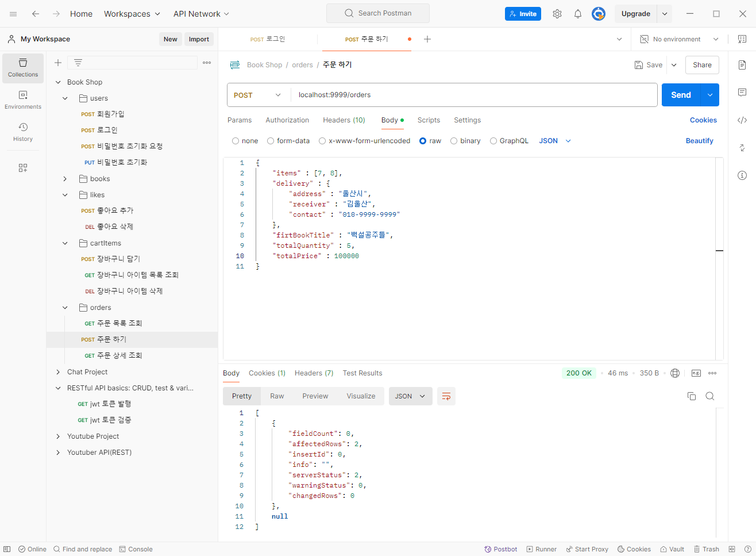This screenshot has width=756, height=556.
Task: Click the Share button
Action: [702, 65]
